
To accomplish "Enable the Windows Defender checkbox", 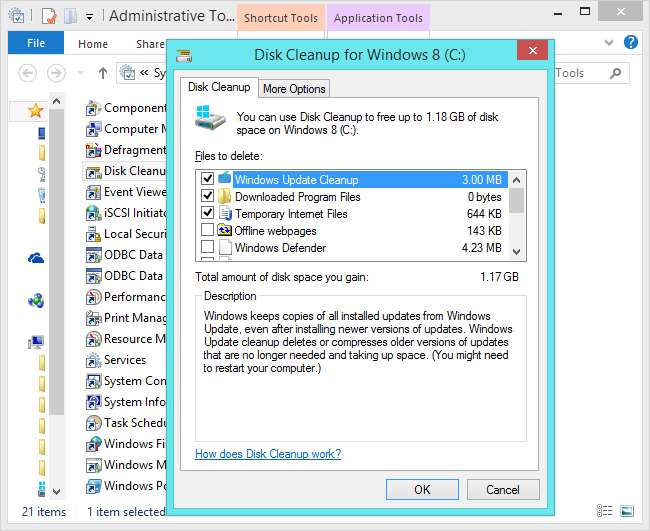I will point(207,247).
